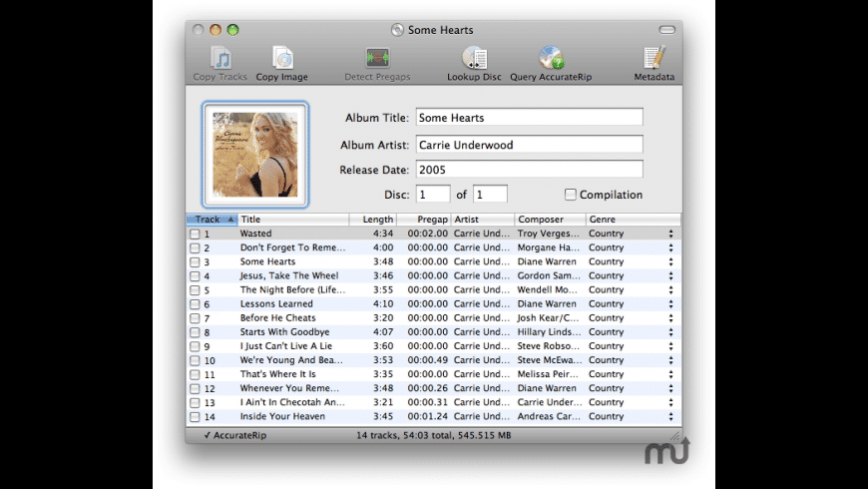Click the AccurateRip status in the status bar

[x=235, y=435]
